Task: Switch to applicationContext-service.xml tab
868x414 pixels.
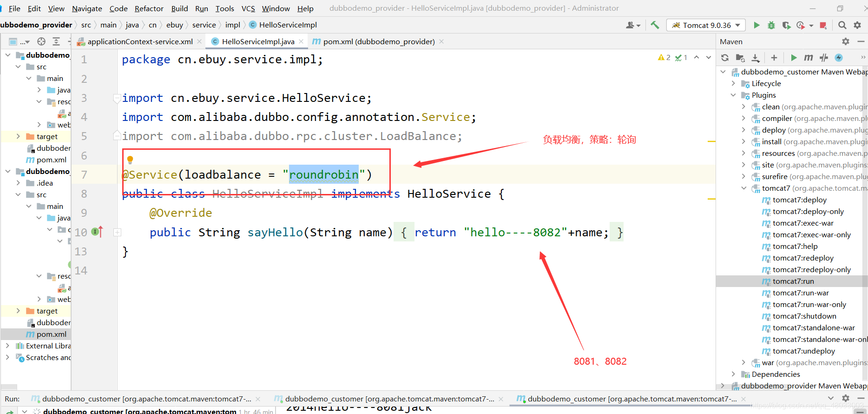Action: pyautogui.click(x=140, y=41)
